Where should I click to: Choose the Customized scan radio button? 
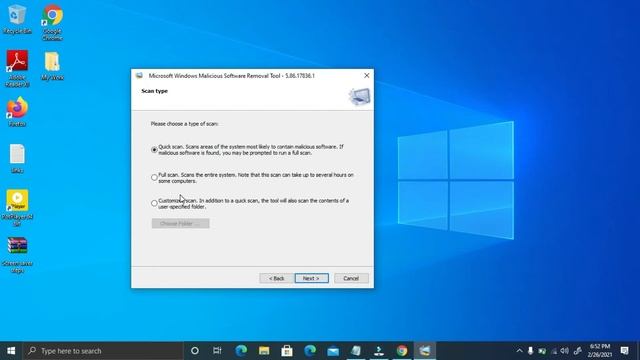click(154, 203)
